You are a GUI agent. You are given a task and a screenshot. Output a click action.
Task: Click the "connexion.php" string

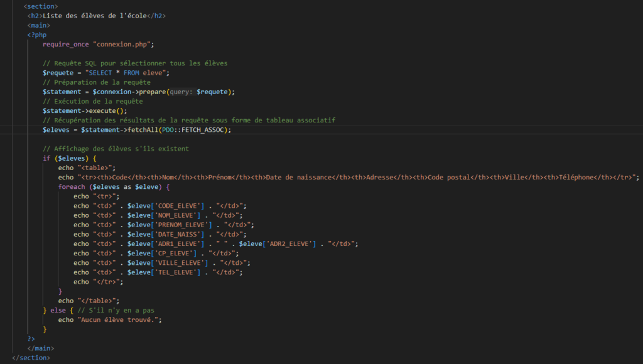(x=122, y=44)
